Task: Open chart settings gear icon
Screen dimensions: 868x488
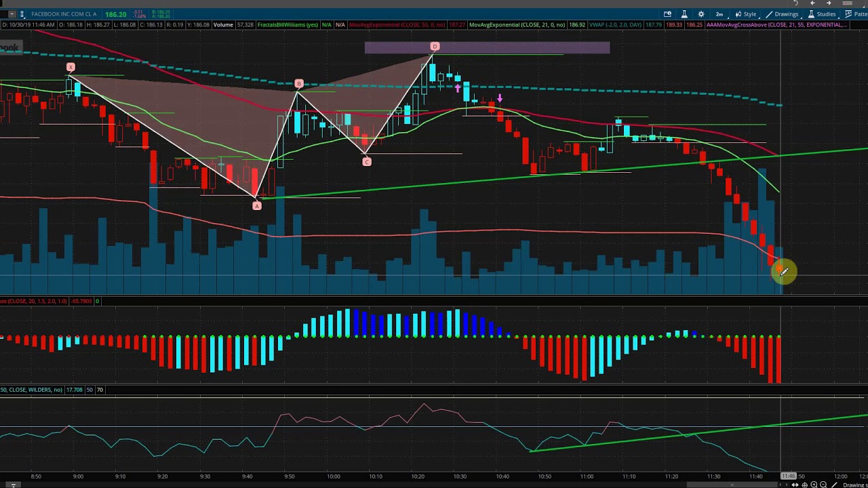Action: [701, 14]
